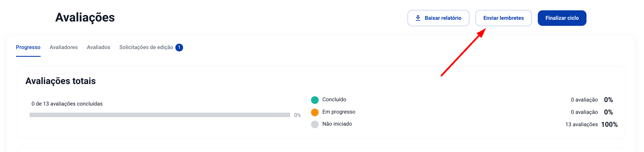Click the gray Não iniciado status dot
Image resolution: width=644 pixels, height=152 pixels.
pyautogui.click(x=315, y=124)
